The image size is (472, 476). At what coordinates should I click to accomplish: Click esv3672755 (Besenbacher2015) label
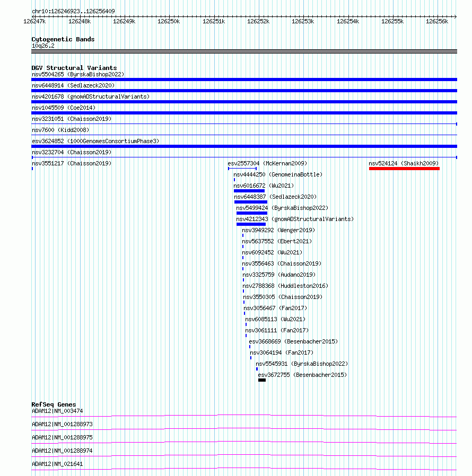302,375
